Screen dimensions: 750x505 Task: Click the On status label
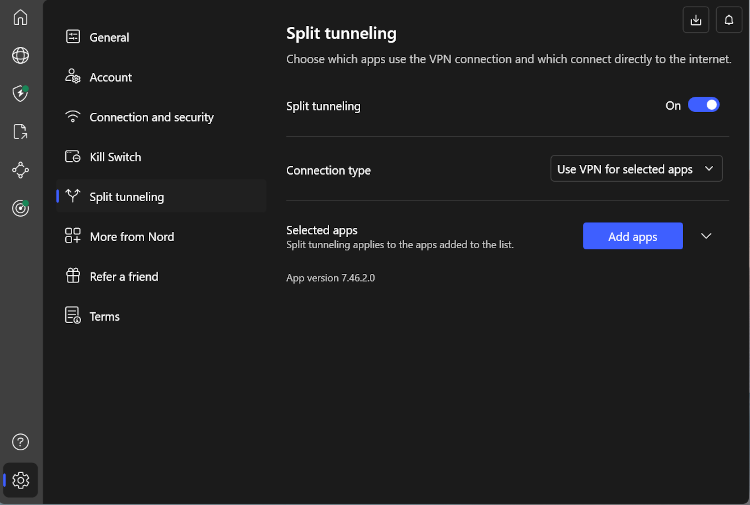[673, 106]
